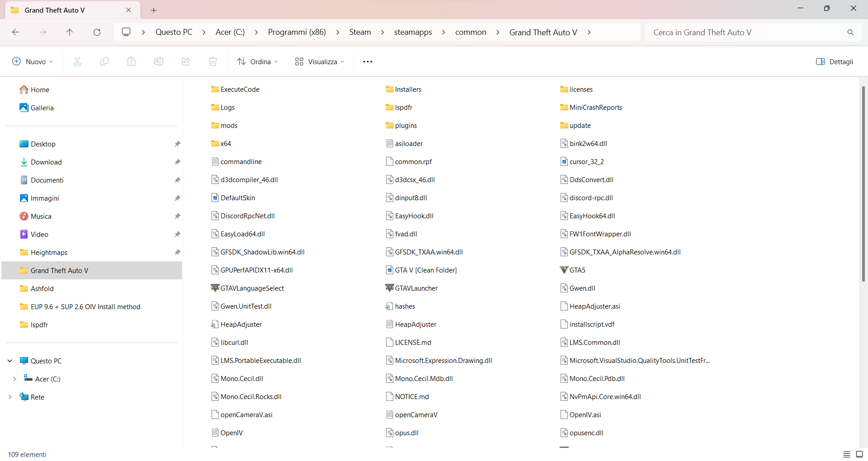
Task: Collapse the Questo PC tree node
Action: pyautogui.click(x=10, y=361)
